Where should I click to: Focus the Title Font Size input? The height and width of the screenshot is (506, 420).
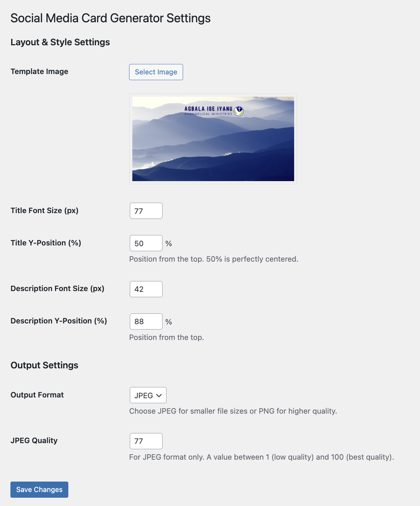click(146, 211)
